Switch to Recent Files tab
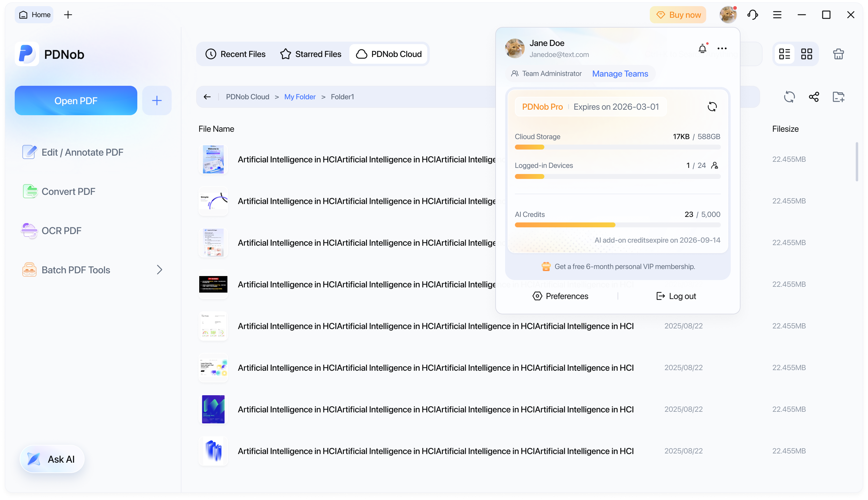The width and height of the screenshot is (868, 500). (235, 54)
